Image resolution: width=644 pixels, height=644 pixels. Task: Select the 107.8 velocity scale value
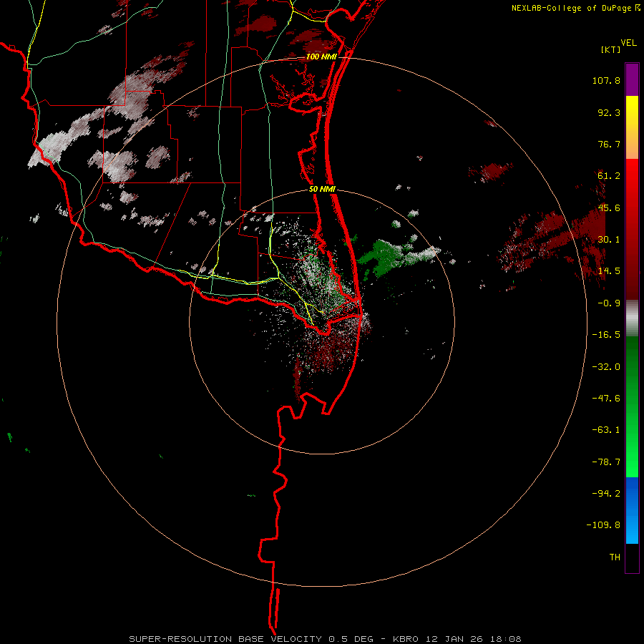coord(606,80)
